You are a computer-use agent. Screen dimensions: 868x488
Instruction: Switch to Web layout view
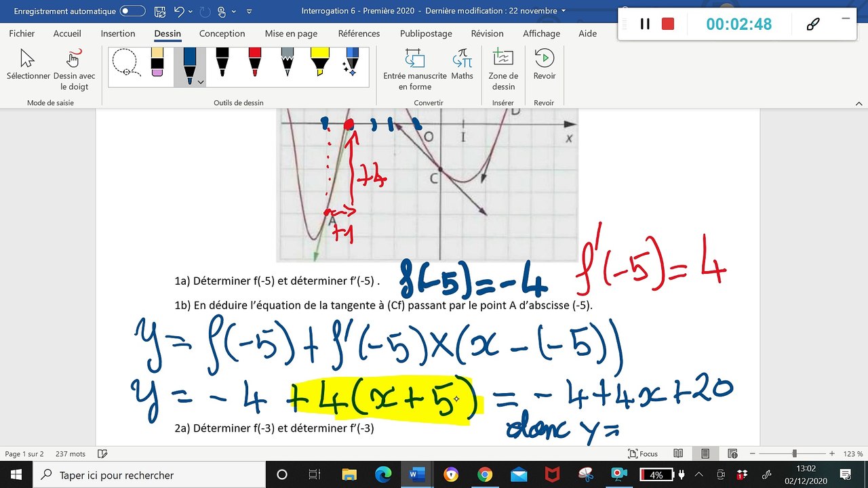coord(732,453)
